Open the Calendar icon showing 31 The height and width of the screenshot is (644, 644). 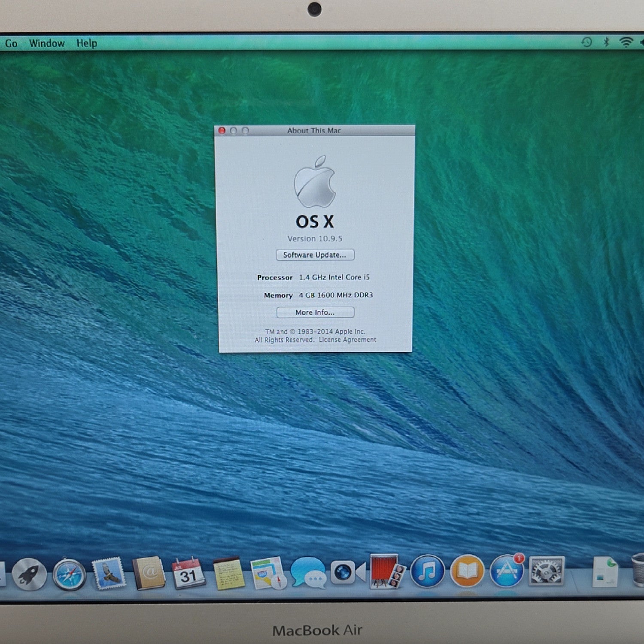188,573
